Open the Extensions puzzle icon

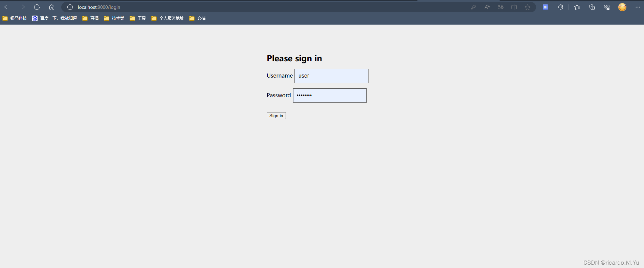coord(560,7)
